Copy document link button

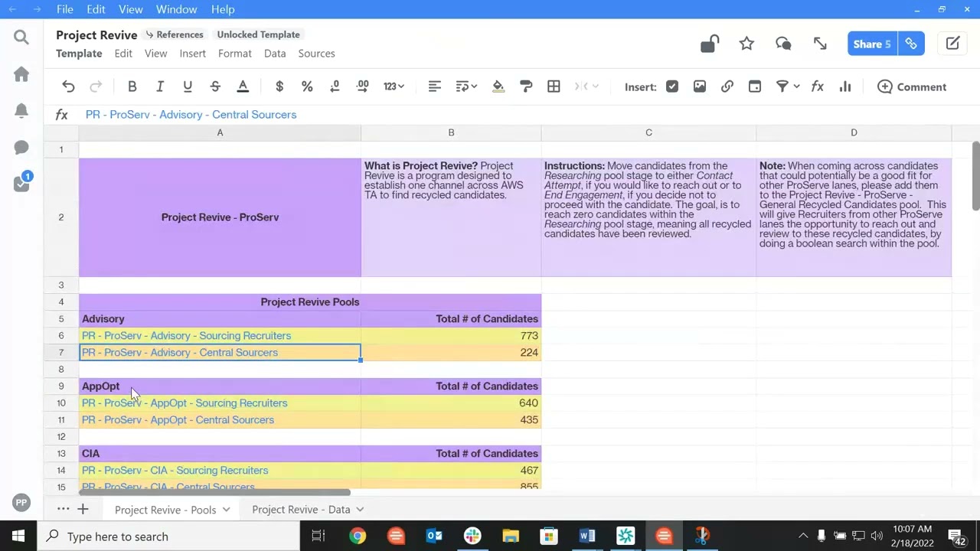911,44
